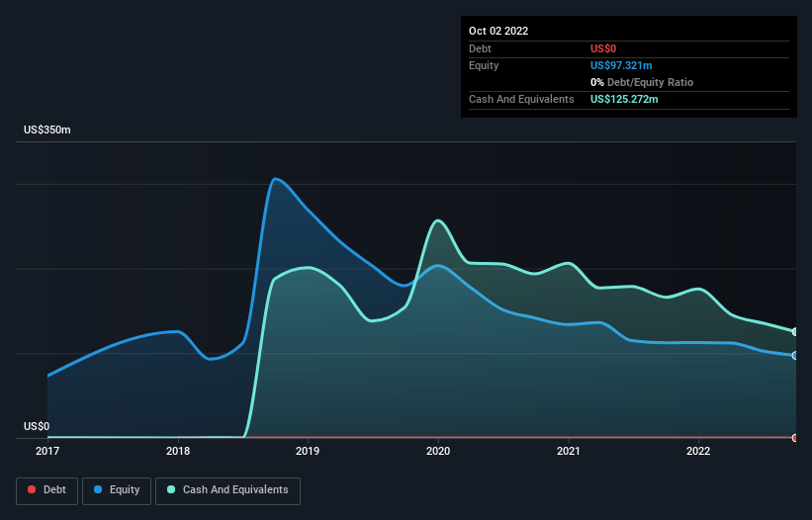Screen dimensions: 812x520
Task: Select the 2022 x-axis label
Action: [x=698, y=451]
